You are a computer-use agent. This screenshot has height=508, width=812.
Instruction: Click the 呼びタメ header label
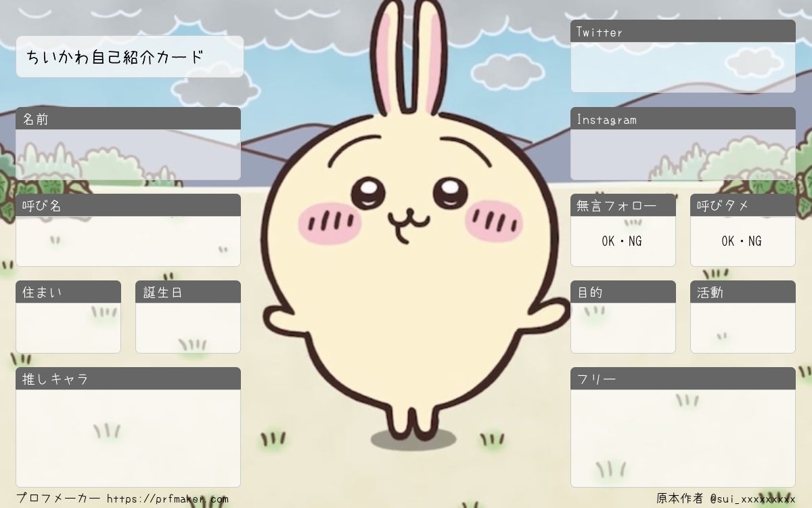click(743, 205)
